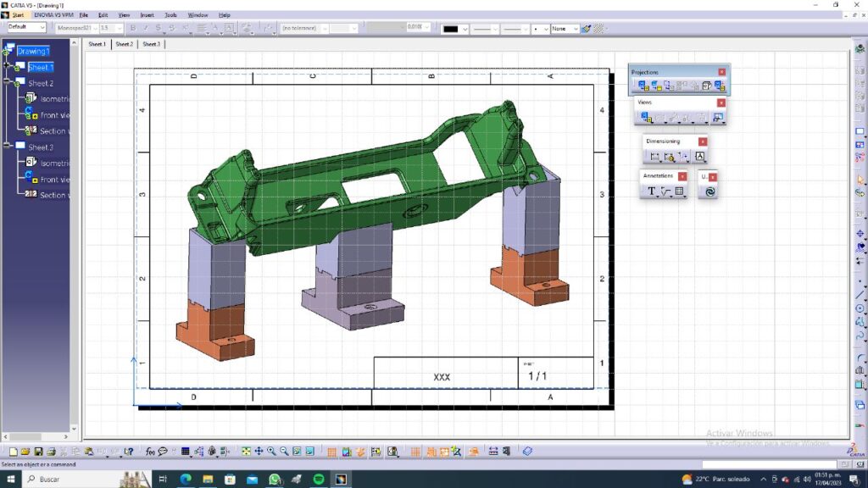The image size is (868, 488).
Task: Open Spotify from the taskbar
Action: (x=319, y=480)
